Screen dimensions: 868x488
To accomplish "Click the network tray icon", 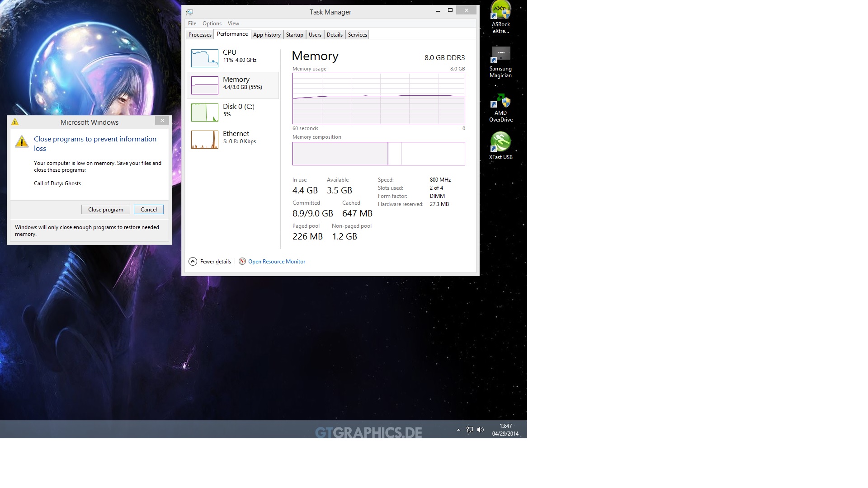I will (470, 430).
